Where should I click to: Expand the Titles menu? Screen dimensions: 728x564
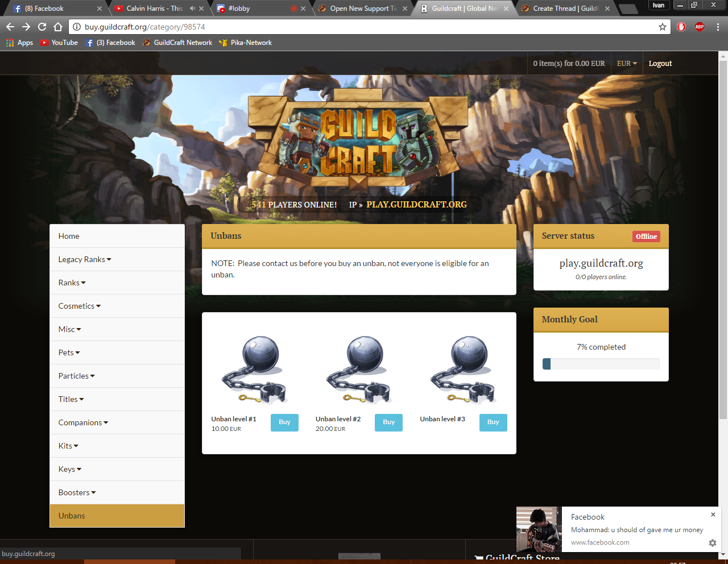(117, 399)
